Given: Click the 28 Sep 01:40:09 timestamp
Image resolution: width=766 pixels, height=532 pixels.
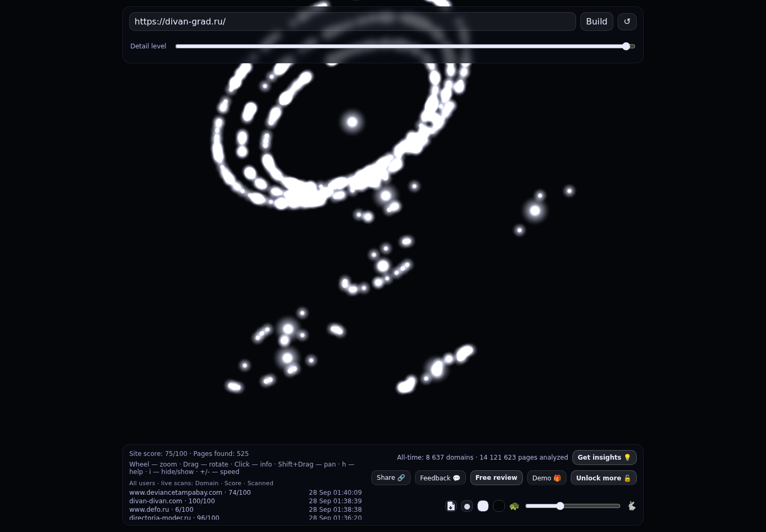Looking at the screenshot, I should [335, 493].
